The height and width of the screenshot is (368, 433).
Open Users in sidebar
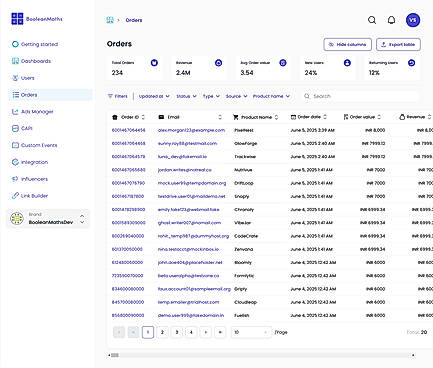[50, 78]
